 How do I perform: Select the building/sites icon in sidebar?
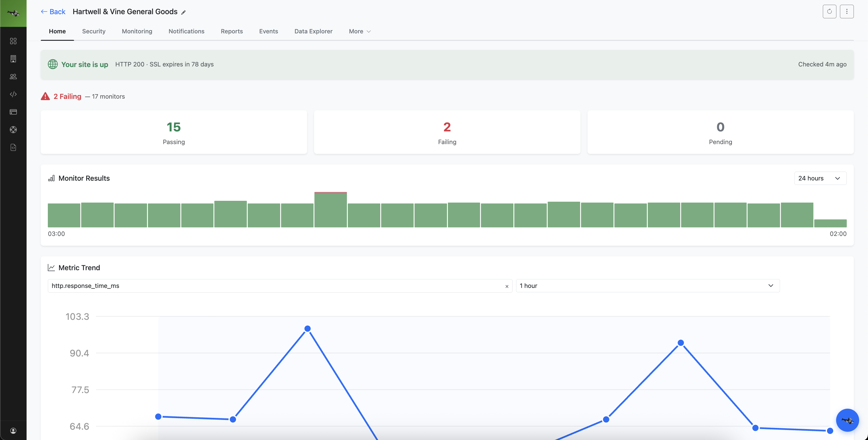point(13,59)
